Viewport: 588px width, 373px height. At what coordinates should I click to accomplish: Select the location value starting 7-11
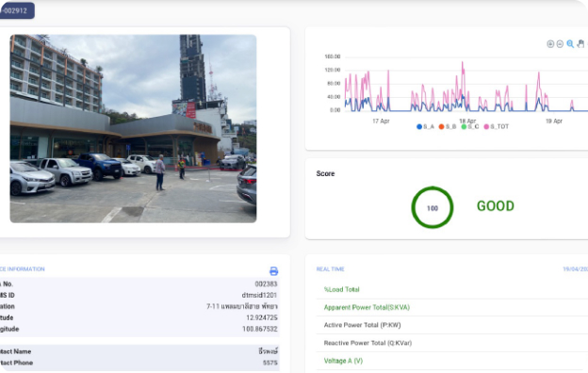coord(242,306)
